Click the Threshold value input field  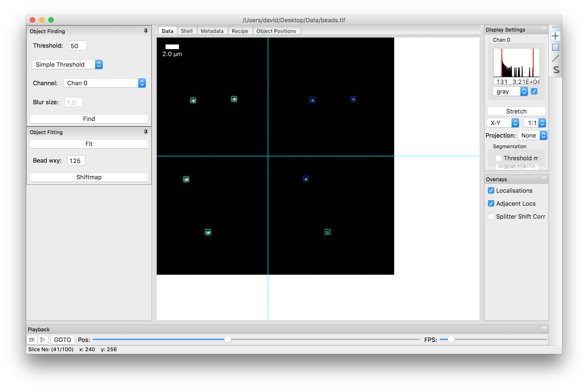coord(77,45)
